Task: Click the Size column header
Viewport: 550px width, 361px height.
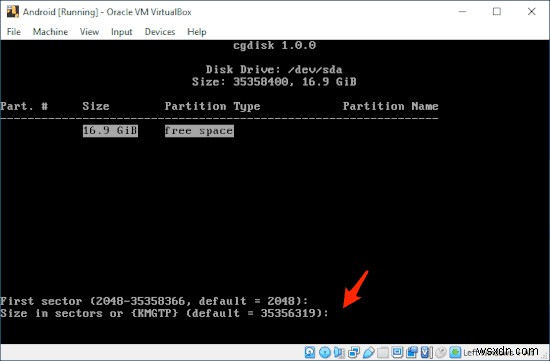Action: click(96, 106)
